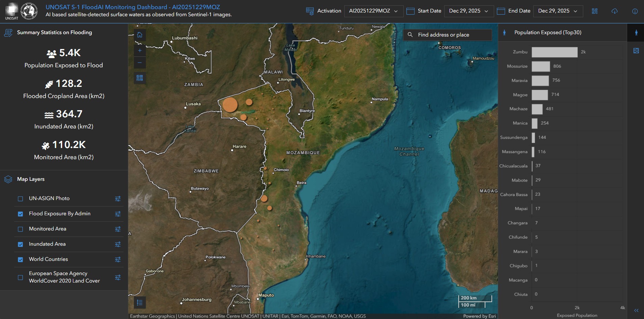Image resolution: width=644 pixels, height=319 pixels.
Task: Turn on the Monitored Area layer
Action: (21, 229)
